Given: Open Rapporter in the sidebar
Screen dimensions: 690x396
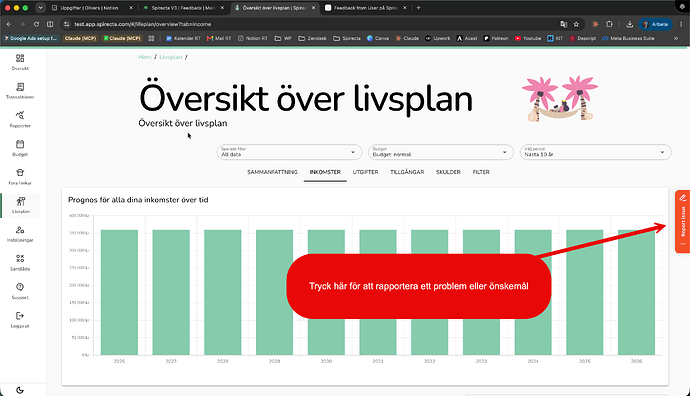Looking at the screenshot, I should click(20, 119).
